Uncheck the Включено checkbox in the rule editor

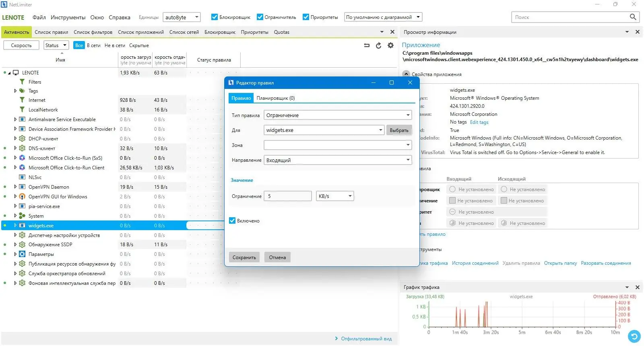point(232,220)
